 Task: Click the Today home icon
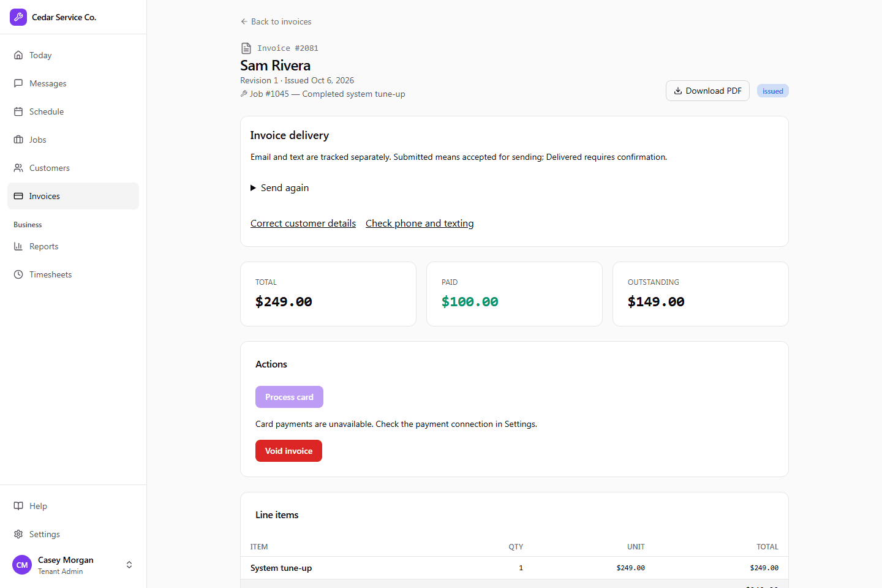(18, 55)
